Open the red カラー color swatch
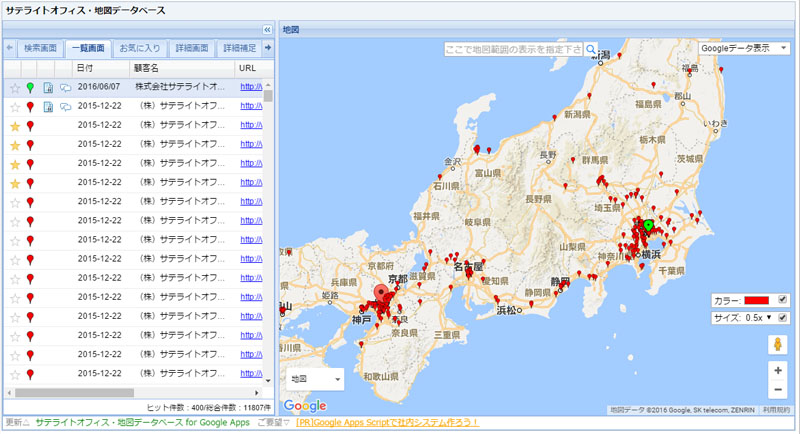800x434 pixels. point(757,301)
